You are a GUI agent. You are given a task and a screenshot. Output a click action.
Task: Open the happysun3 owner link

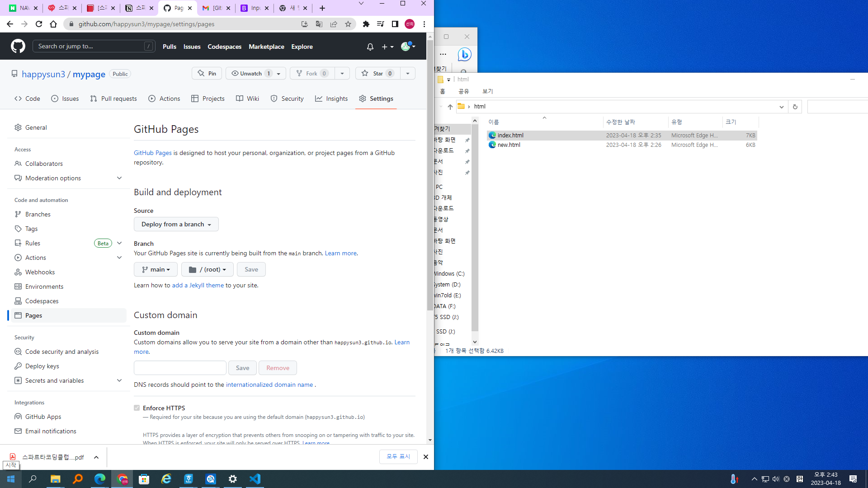43,74
